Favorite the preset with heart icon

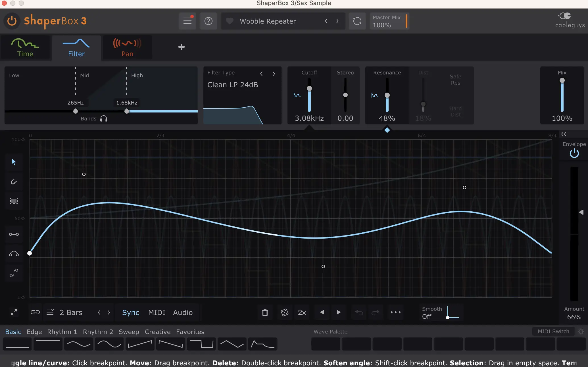[230, 21]
